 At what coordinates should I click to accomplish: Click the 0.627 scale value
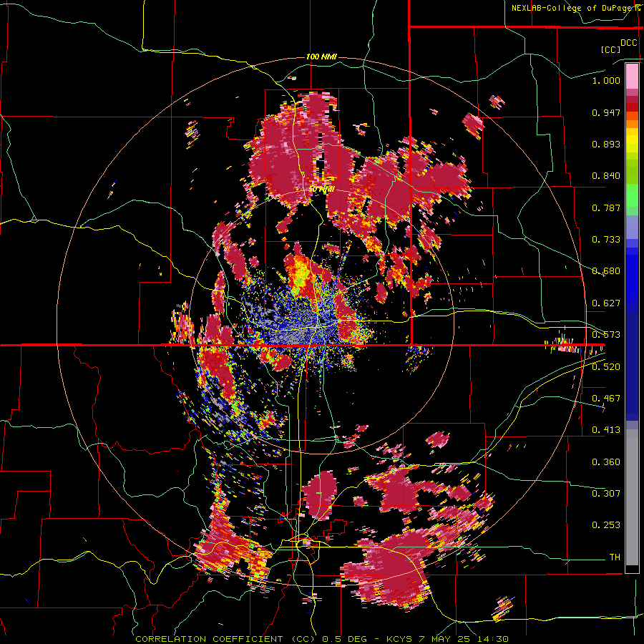coord(606,303)
